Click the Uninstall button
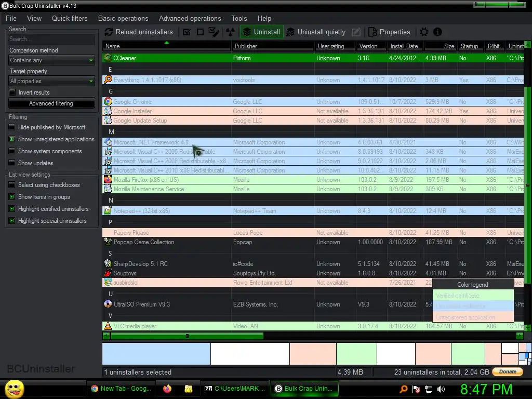The width and height of the screenshot is (532, 399). click(x=262, y=32)
